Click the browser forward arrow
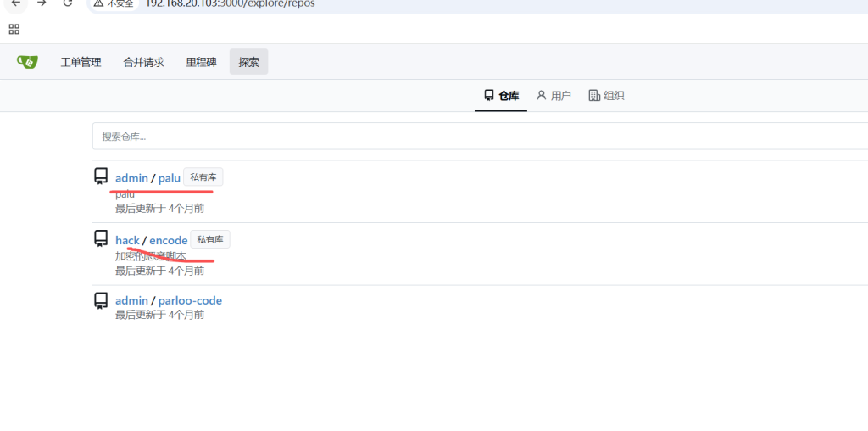868x431 pixels. pos(42,3)
